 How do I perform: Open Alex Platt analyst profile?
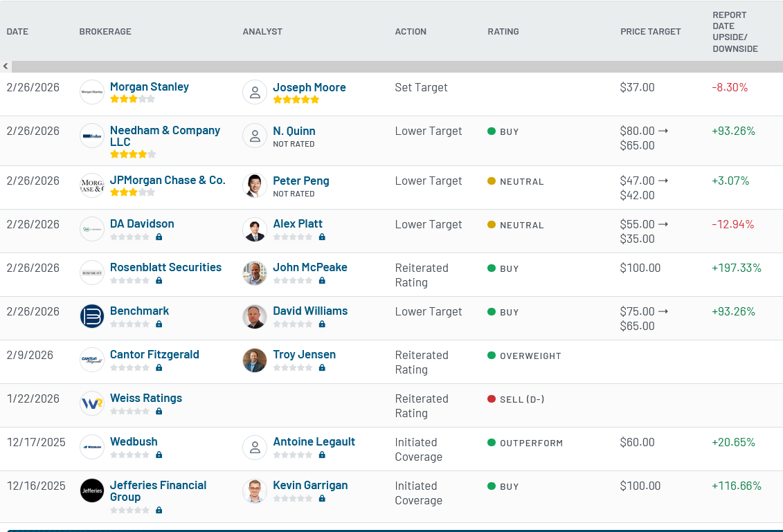click(298, 223)
